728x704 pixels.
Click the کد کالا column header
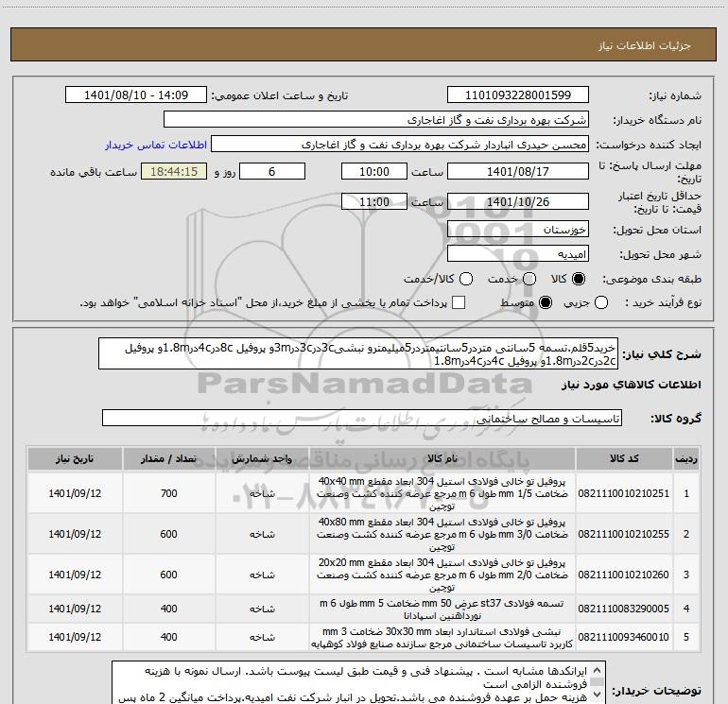(x=624, y=459)
